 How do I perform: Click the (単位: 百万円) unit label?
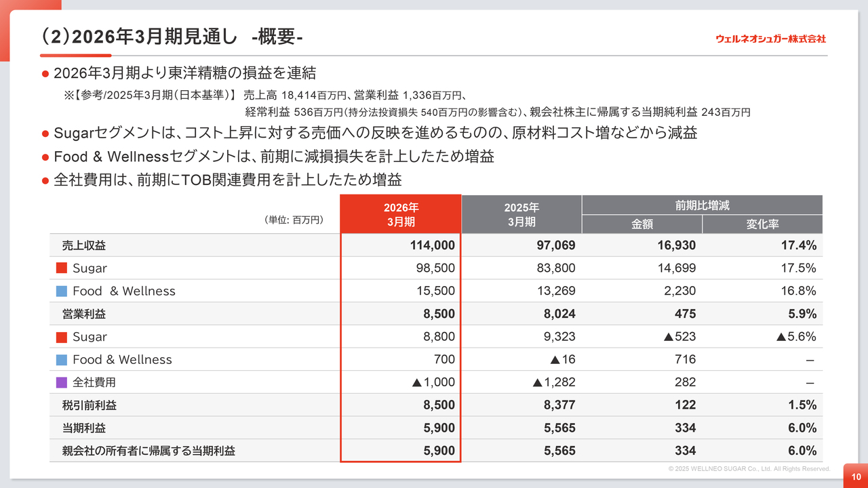[x=293, y=220]
